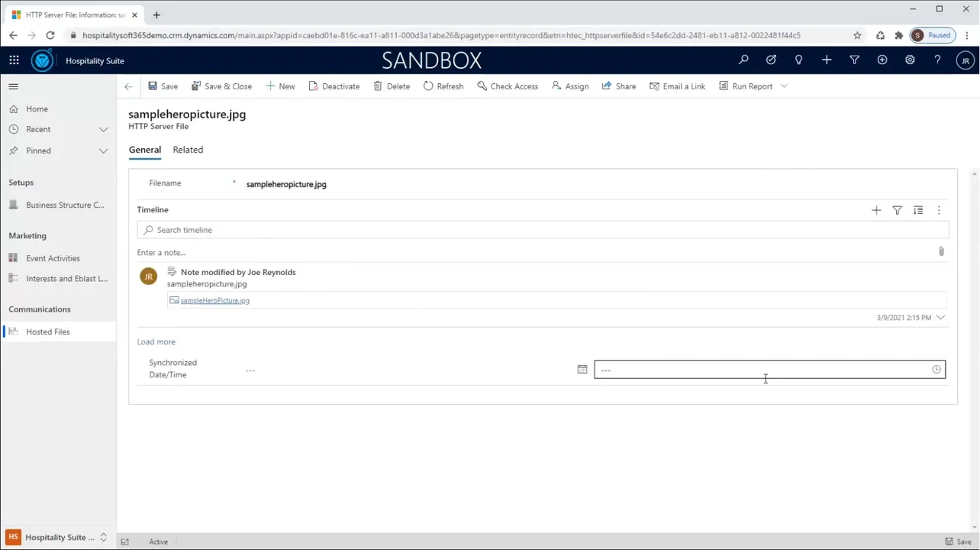Click the search magnifier in header
This screenshot has width=980, height=550.
tap(743, 60)
